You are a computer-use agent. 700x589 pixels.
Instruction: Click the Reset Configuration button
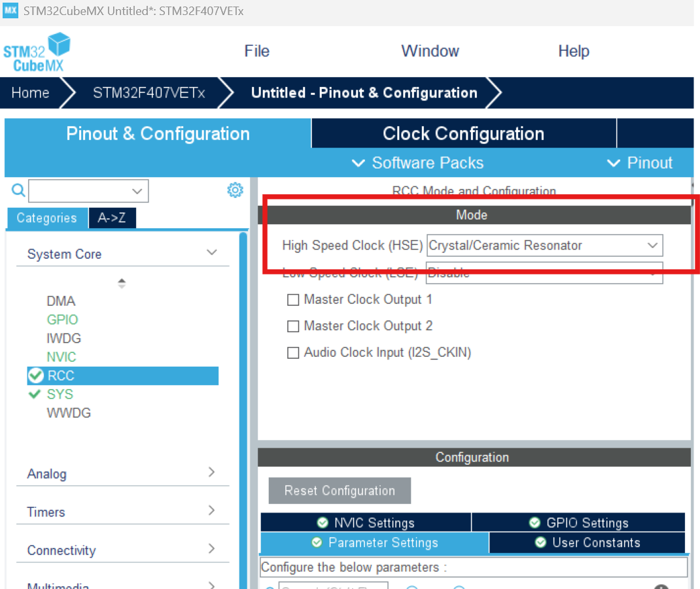(x=340, y=491)
